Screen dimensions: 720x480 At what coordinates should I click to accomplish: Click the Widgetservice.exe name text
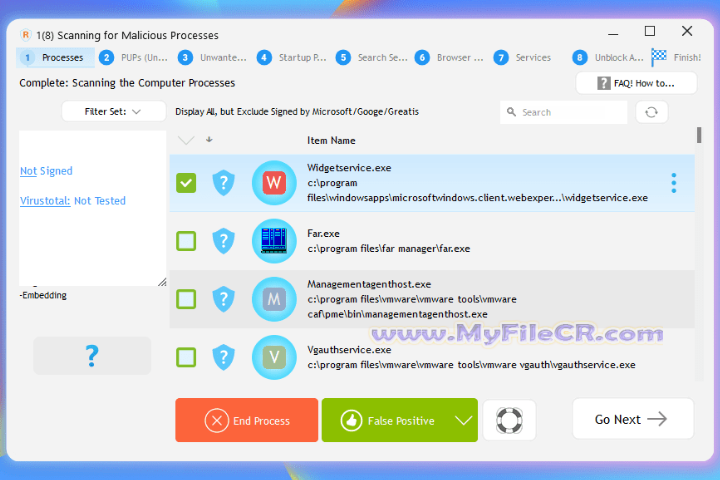(x=349, y=168)
